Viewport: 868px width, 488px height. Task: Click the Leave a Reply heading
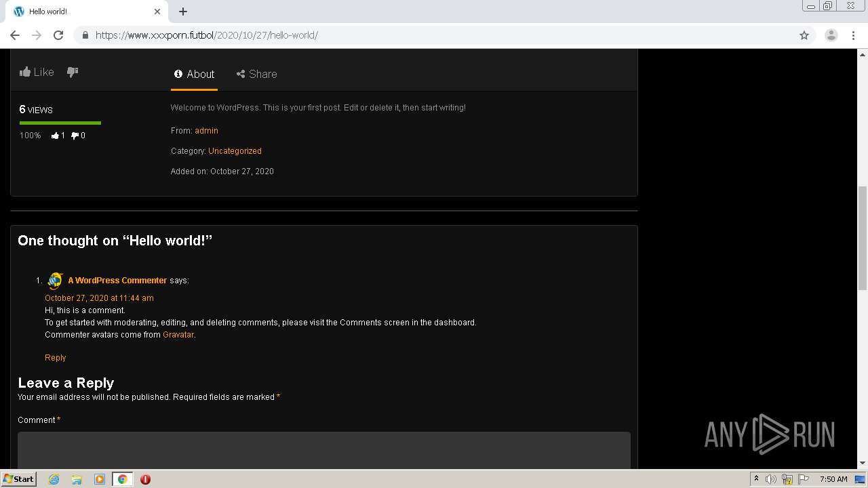click(x=66, y=383)
